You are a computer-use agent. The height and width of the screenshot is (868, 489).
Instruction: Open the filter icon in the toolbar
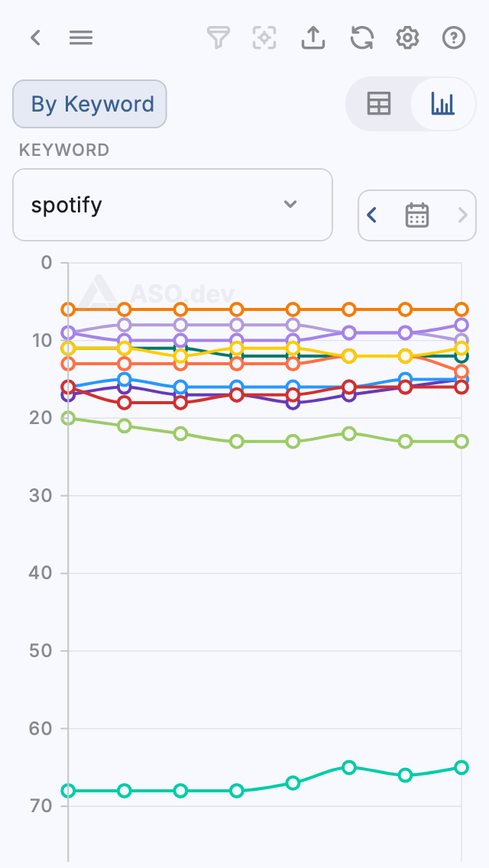click(219, 37)
